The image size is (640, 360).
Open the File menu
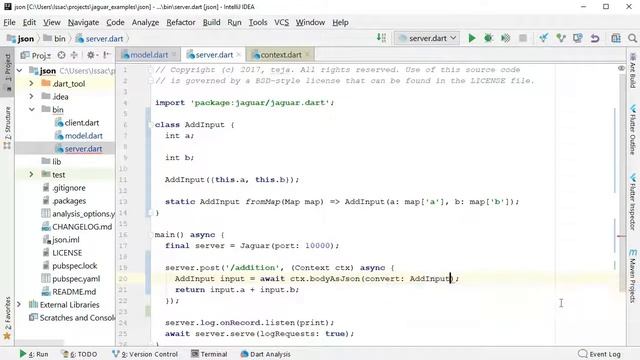point(9,22)
